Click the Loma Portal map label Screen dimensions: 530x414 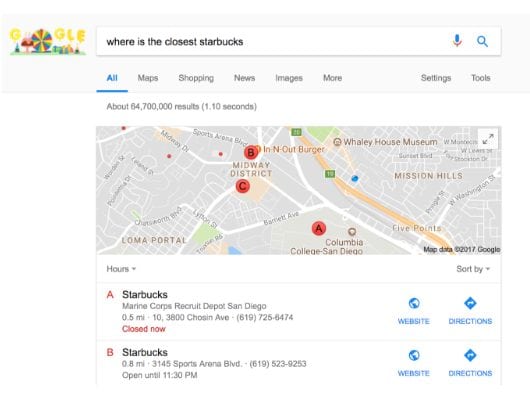coord(154,240)
